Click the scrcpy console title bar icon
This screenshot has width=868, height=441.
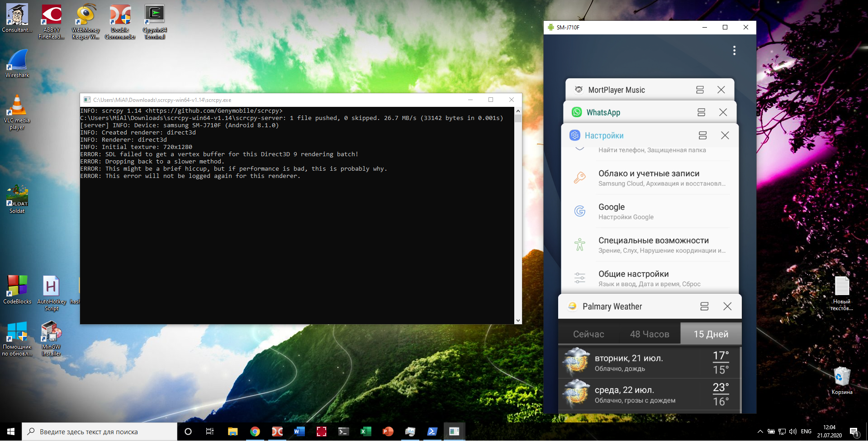point(87,100)
